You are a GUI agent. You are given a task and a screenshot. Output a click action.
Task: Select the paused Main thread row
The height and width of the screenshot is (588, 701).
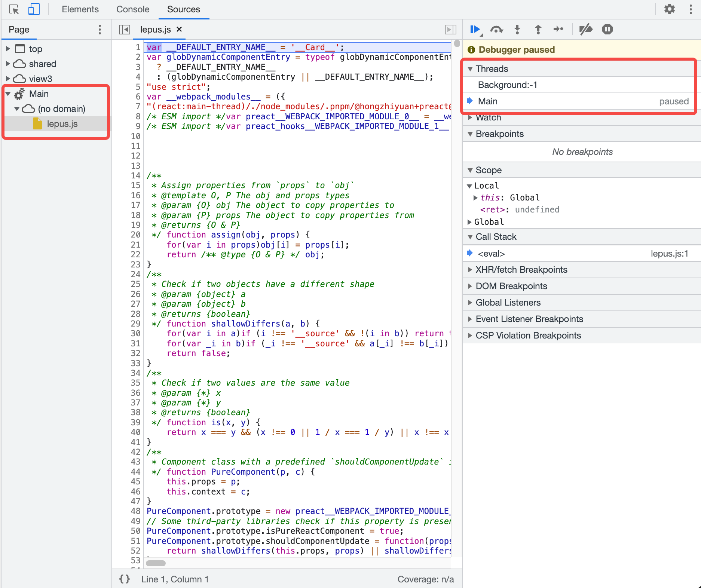click(581, 101)
